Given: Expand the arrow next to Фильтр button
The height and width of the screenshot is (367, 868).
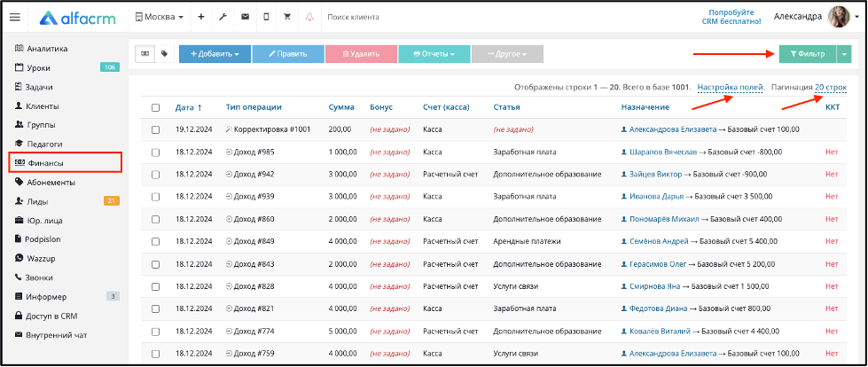Looking at the screenshot, I should (843, 54).
